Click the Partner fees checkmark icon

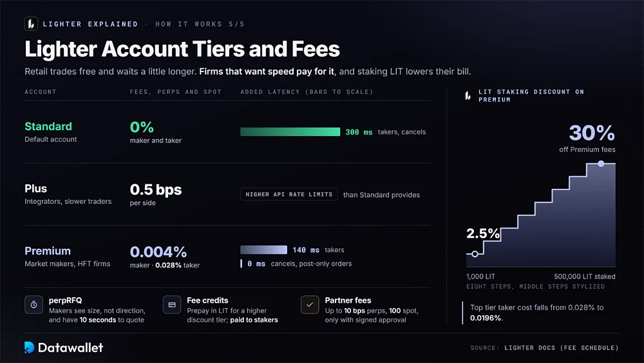[x=310, y=304]
